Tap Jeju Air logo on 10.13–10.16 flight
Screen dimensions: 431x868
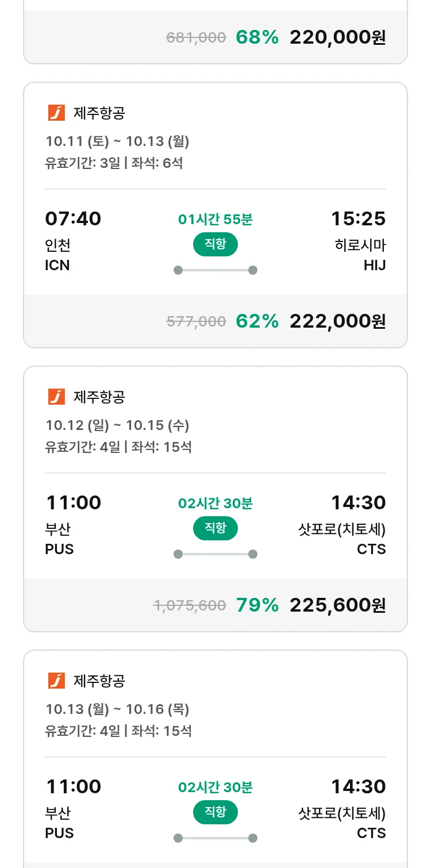click(56, 681)
